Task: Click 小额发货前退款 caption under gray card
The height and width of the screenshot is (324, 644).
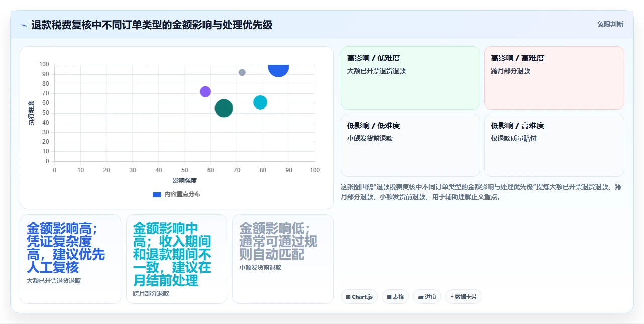Action: [260, 268]
